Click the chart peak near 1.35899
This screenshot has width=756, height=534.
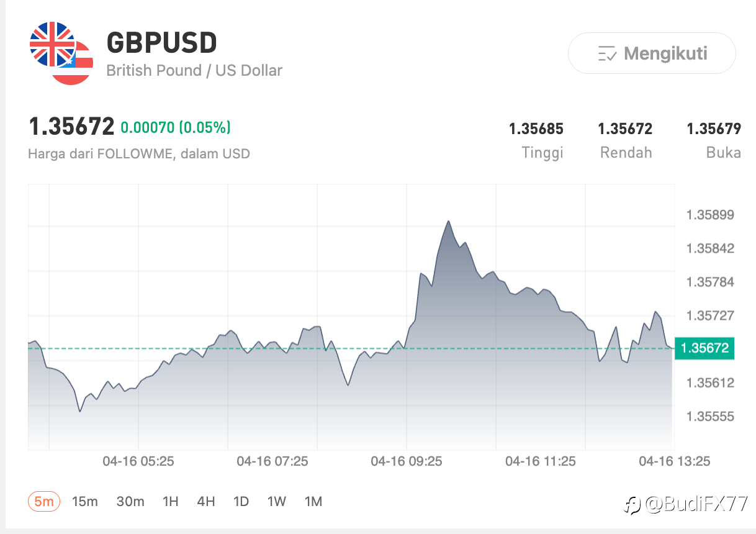pos(448,221)
